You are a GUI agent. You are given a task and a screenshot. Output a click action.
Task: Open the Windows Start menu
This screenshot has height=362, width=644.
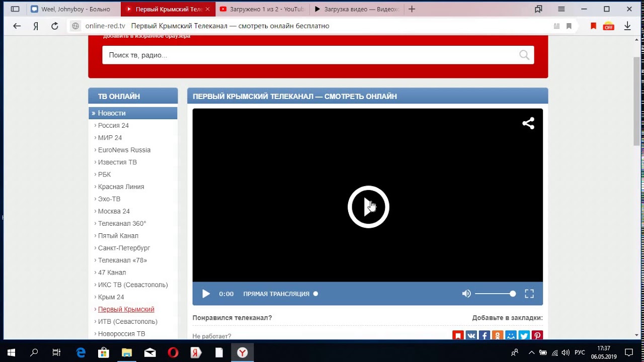tap(11, 352)
